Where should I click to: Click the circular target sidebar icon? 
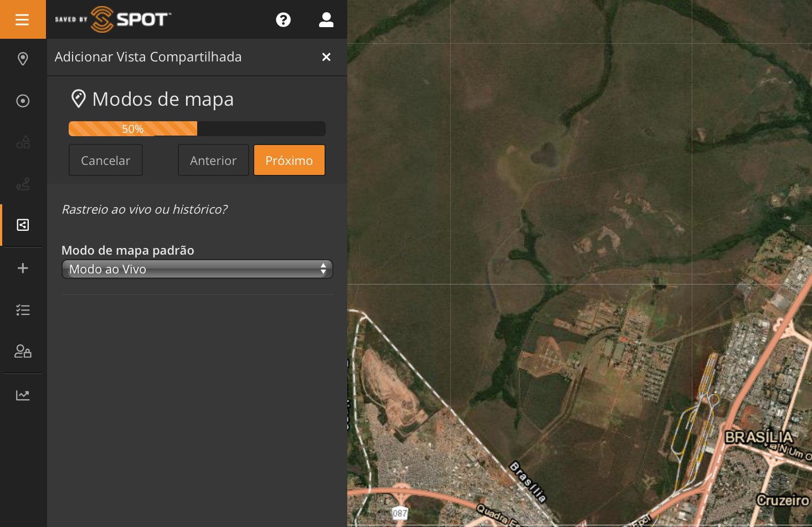click(23, 101)
